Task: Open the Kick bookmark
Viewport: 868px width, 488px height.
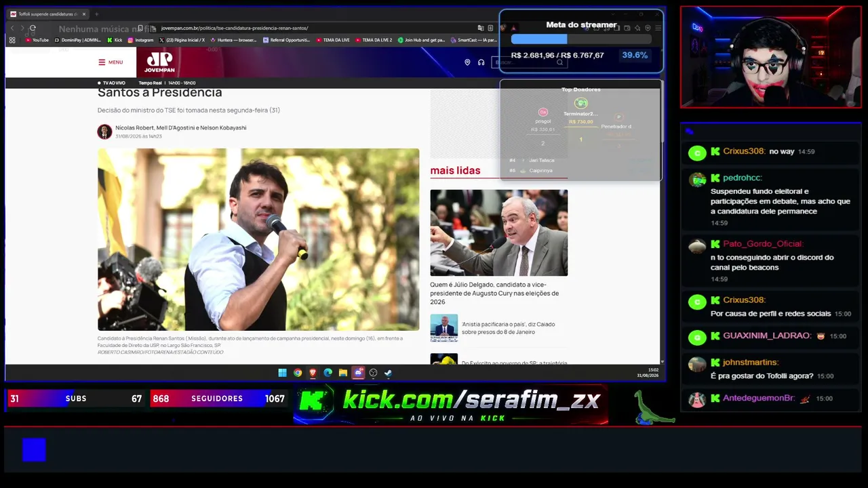Action: 115,40
